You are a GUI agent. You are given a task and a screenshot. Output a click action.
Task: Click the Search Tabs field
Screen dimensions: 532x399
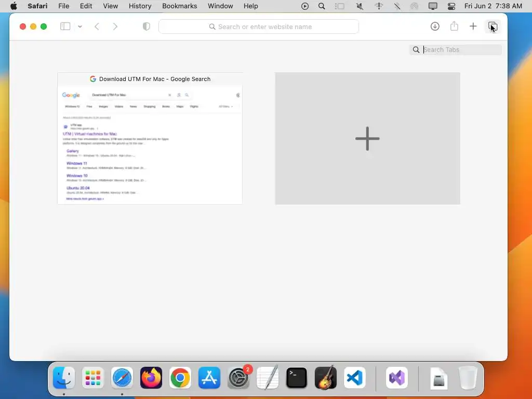coord(456,49)
